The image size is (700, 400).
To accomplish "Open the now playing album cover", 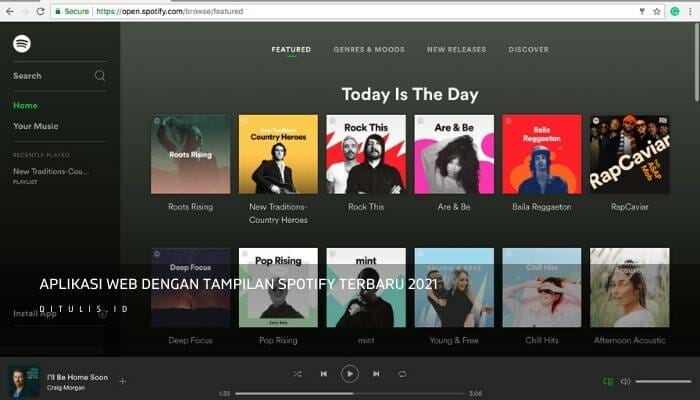I will pos(24,382).
